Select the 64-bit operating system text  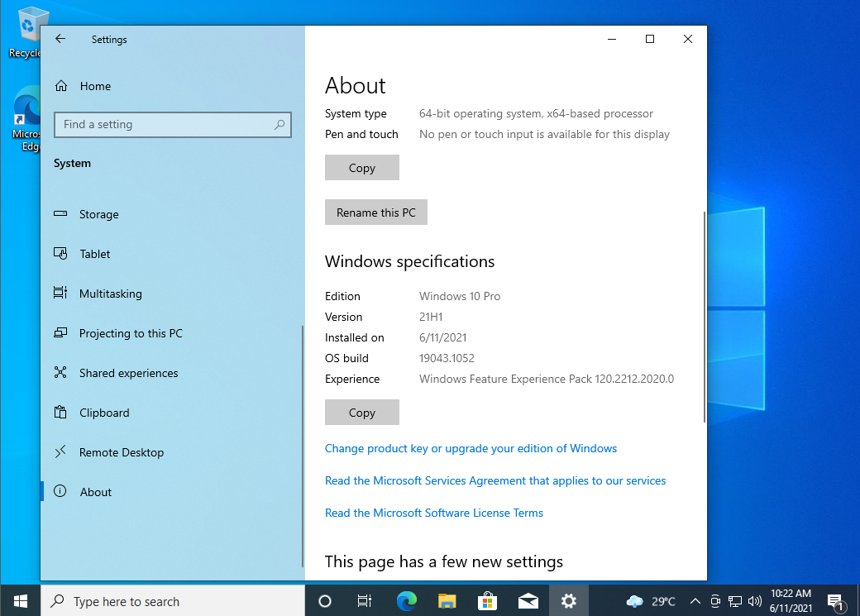(537, 113)
